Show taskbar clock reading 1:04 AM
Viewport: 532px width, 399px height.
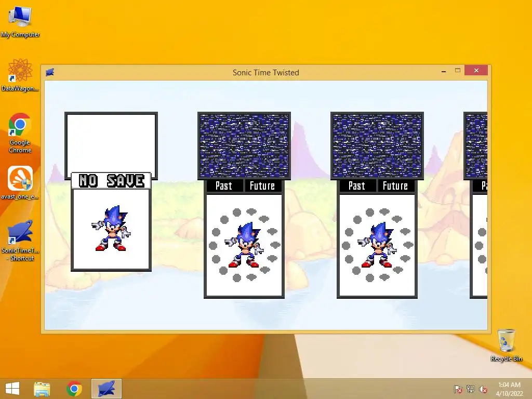pyautogui.click(x=509, y=389)
